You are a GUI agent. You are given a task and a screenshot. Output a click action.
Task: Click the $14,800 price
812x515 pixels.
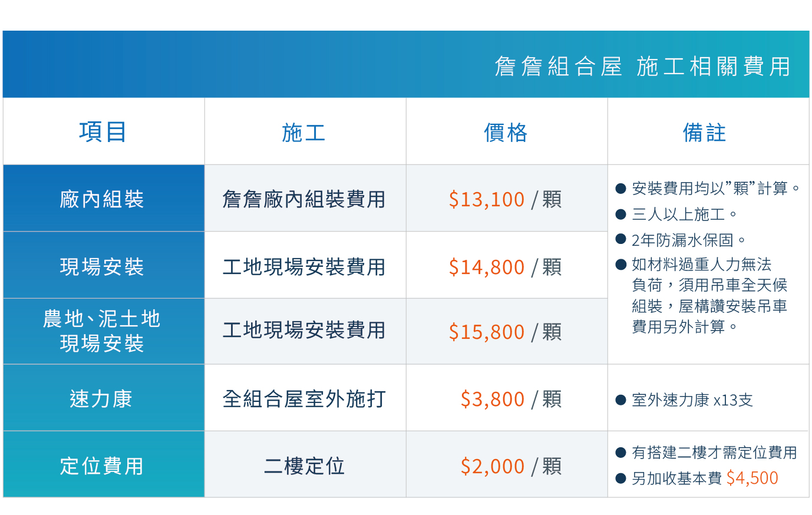pyautogui.click(x=486, y=267)
